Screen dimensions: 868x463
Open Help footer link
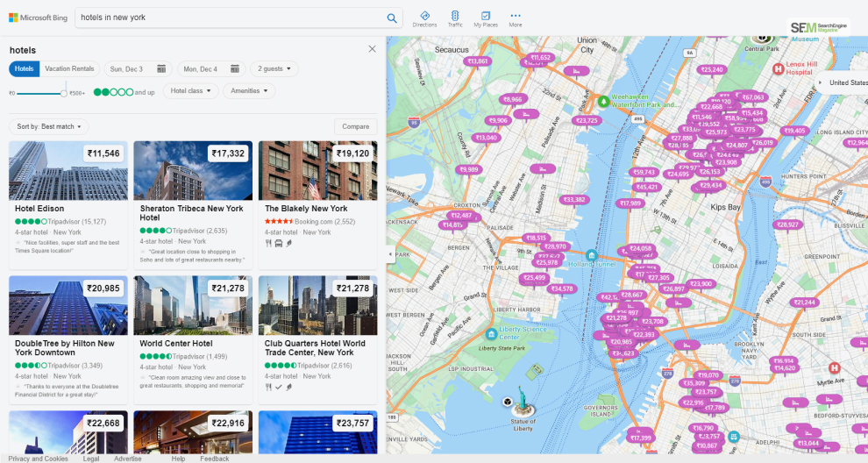(x=178, y=459)
